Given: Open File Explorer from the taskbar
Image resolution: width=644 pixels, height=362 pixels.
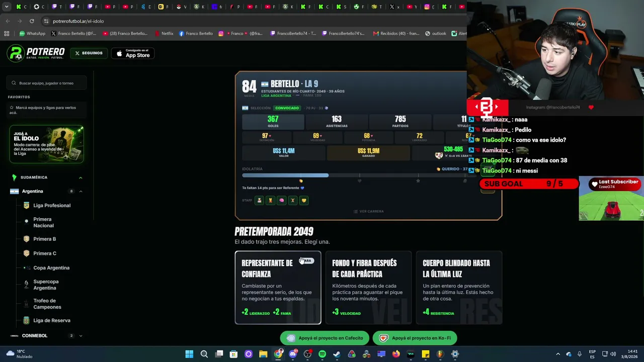Looking at the screenshot, I should pos(263,354).
